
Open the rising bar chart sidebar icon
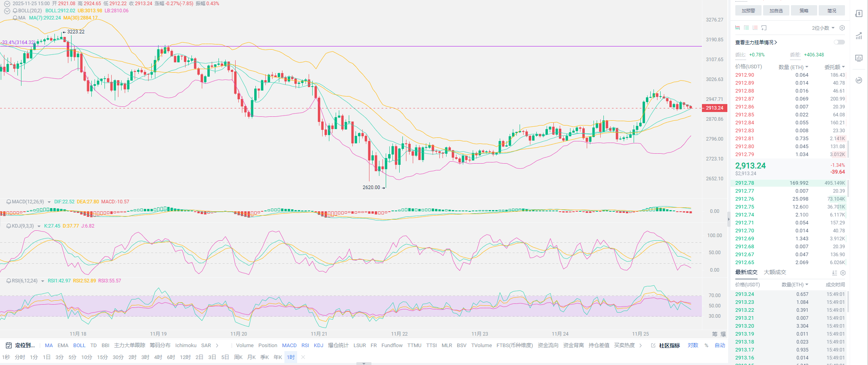[858, 36]
